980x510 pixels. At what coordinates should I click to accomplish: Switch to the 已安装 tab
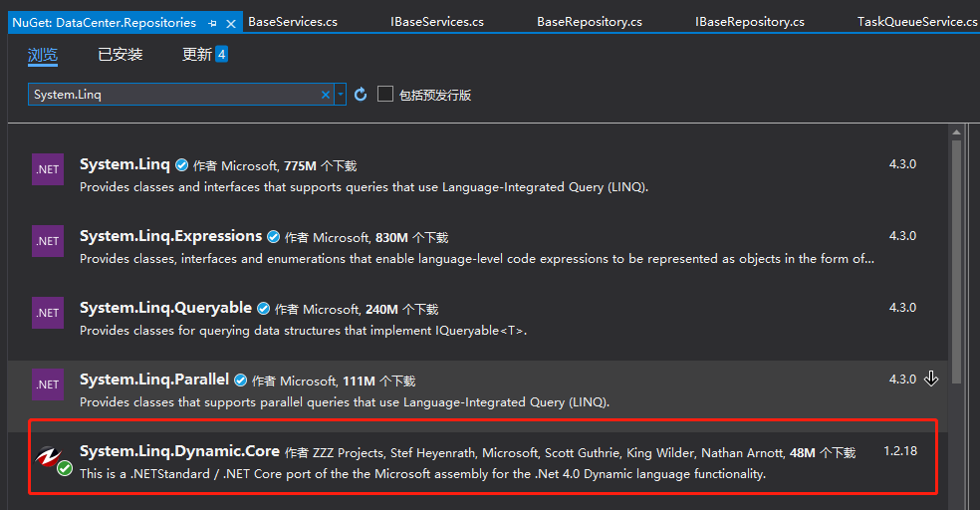[x=120, y=55]
